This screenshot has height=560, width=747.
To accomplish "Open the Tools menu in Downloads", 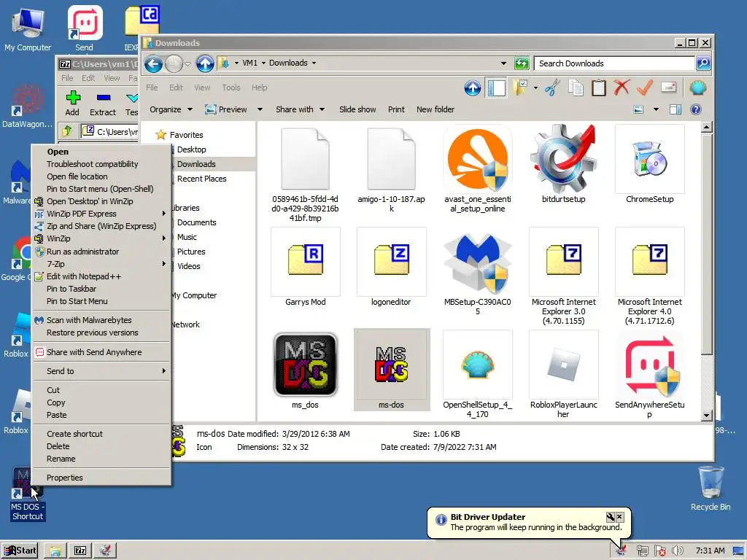I will [231, 87].
